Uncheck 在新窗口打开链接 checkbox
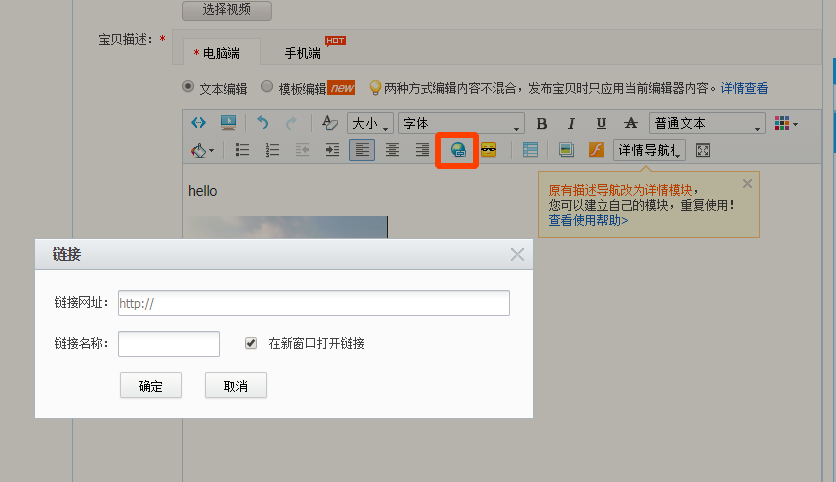Viewport: 836px width, 482px height. tap(251, 343)
